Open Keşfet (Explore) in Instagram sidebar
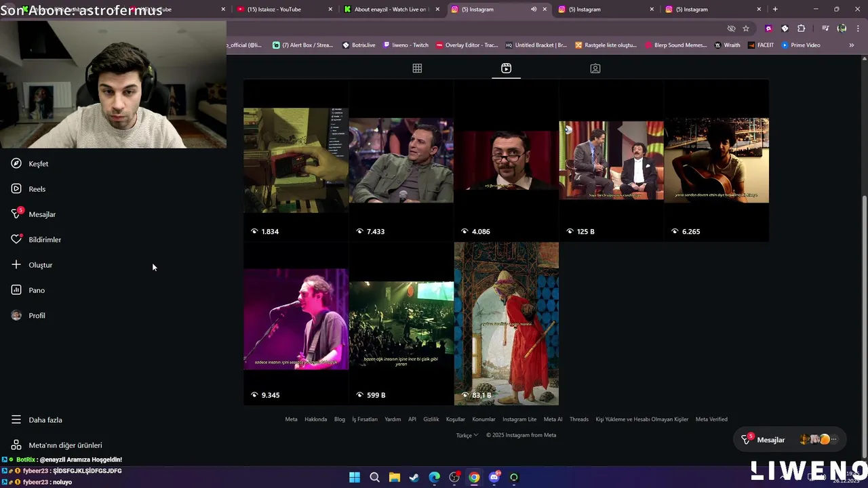 coord(30,163)
